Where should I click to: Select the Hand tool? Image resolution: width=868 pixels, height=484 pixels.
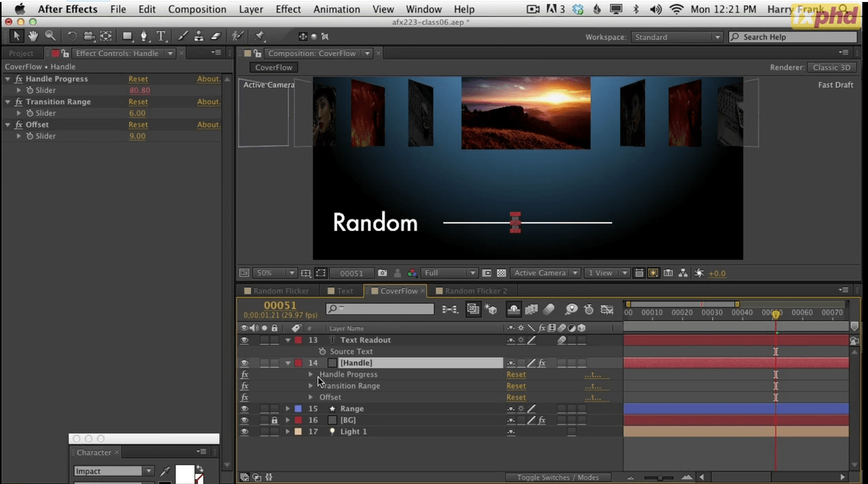(x=33, y=36)
